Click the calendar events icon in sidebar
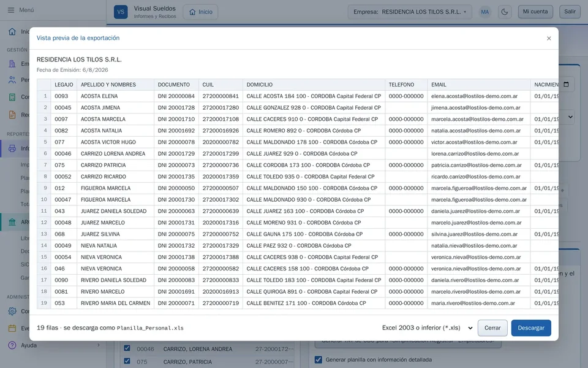This screenshot has height=368, width=588. (x=12, y=328)
